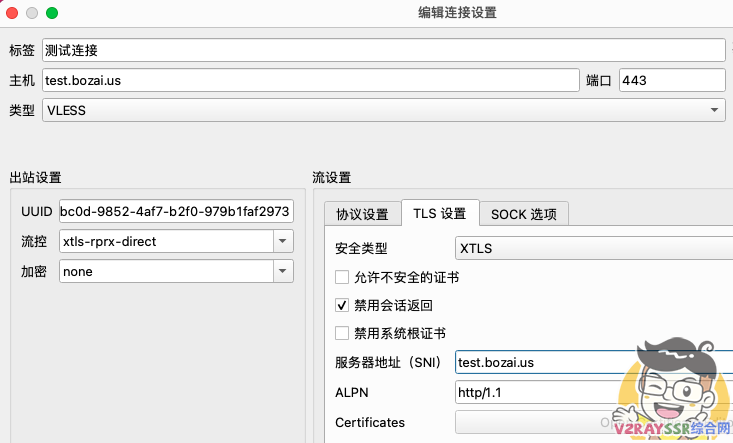This screenshot has height=443, width=733.
Task: Open the SOCK 选项 tab
Action: 524,214
